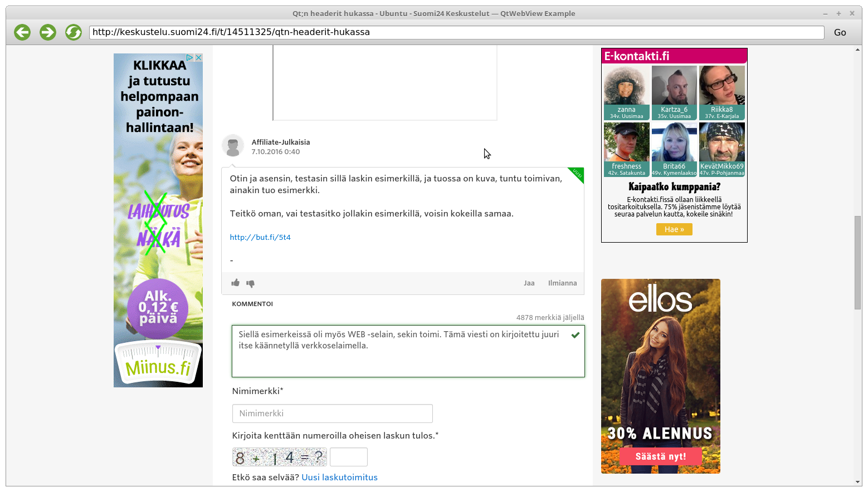Request a new captcha via Uusi laskutoimitus
868x492 pixels.
[x=340, y=478]
